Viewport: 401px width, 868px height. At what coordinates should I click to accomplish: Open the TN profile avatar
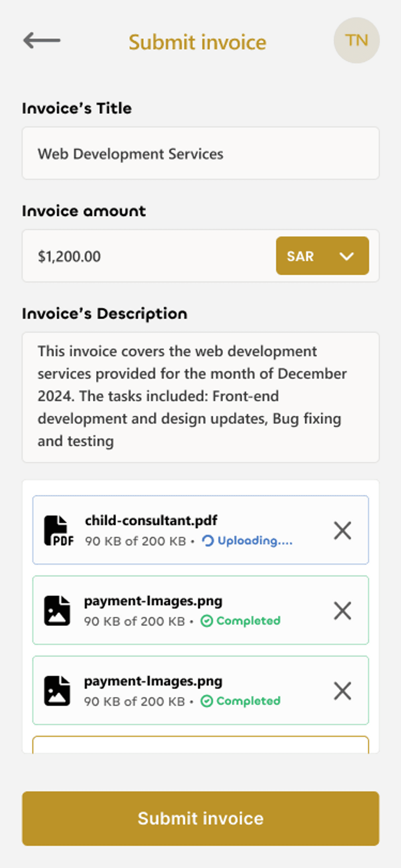[356, 40]
